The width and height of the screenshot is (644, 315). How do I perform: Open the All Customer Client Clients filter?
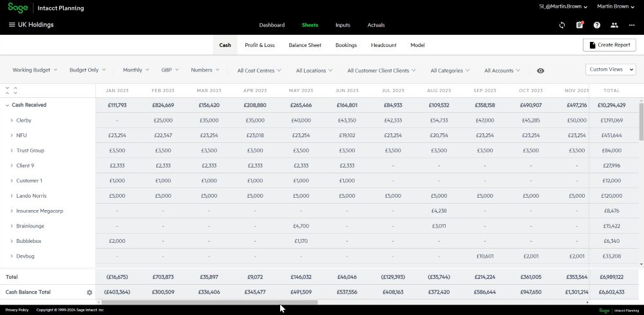381,71
